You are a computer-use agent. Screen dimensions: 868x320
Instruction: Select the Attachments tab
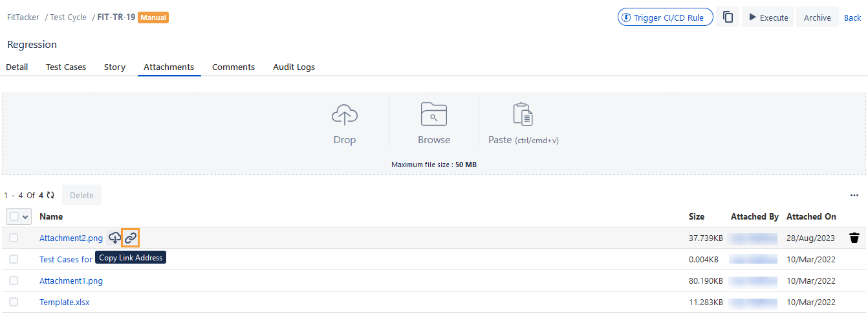click(169, 67)
